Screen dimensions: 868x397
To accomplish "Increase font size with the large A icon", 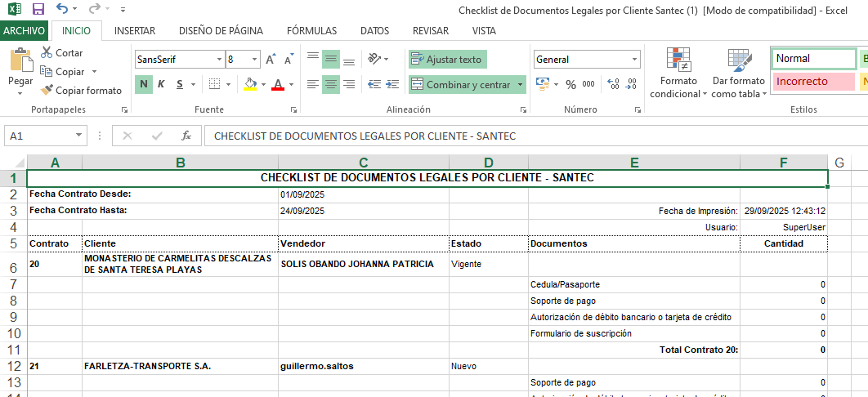I will [x=270, y=60].
